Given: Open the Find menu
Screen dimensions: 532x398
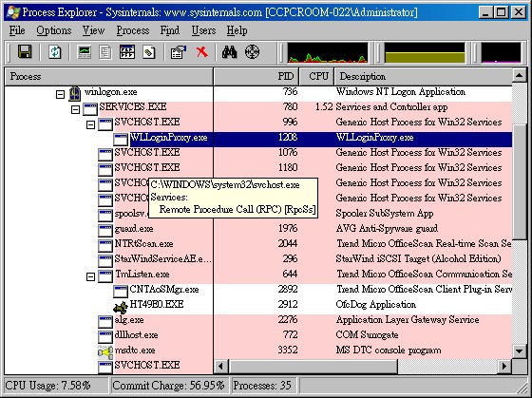Looking at the screenshot, I should [x=170, y=30].
